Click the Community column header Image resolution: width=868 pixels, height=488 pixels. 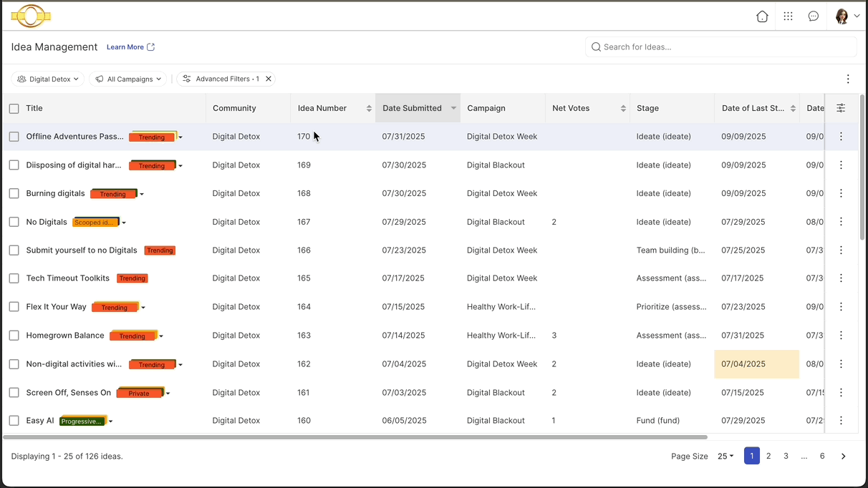coord(234,109)
